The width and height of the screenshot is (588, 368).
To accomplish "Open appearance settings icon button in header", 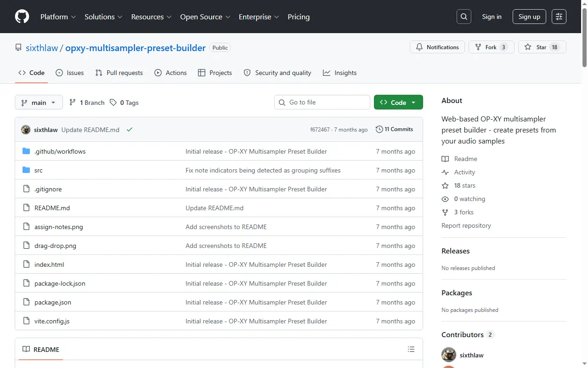I will 559,17.
